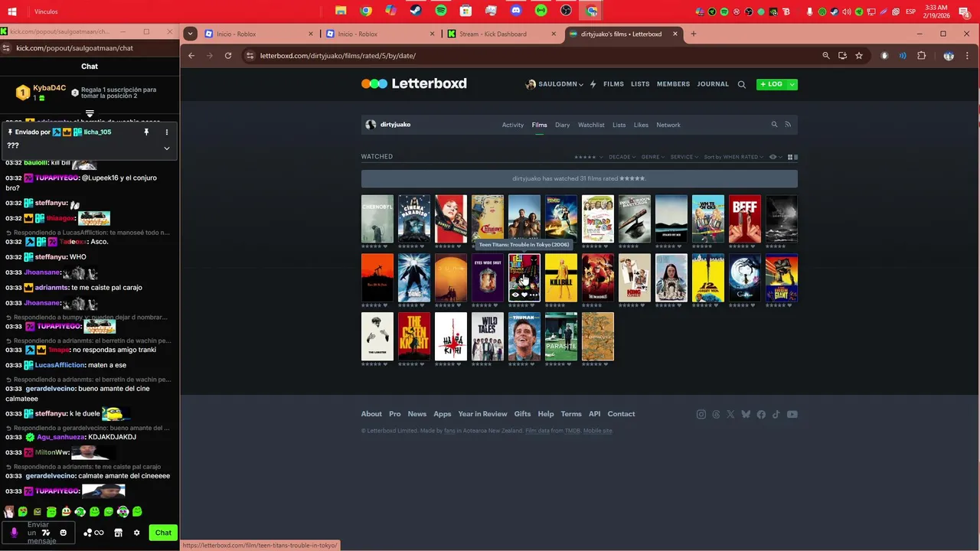The height and width of the screenshot is (551, 980).
Task: Open Discord from the taskbar
Action: pos(516,11)
